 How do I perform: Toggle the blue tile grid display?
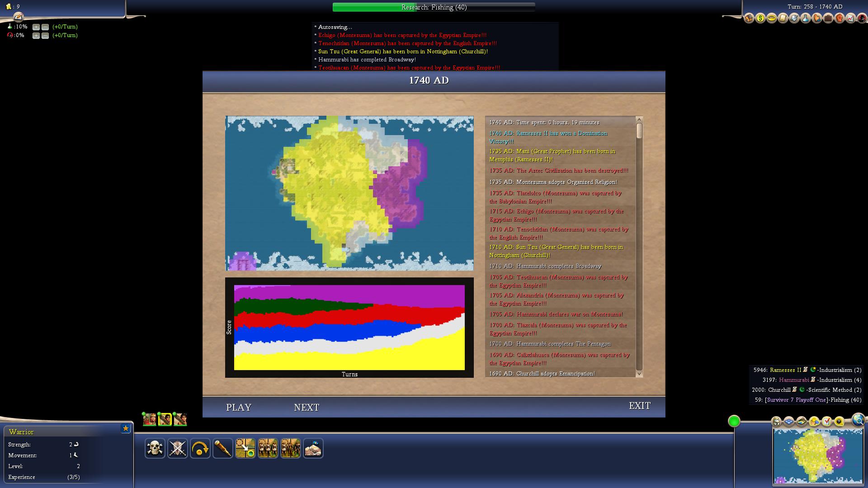(x=789, y=422)
